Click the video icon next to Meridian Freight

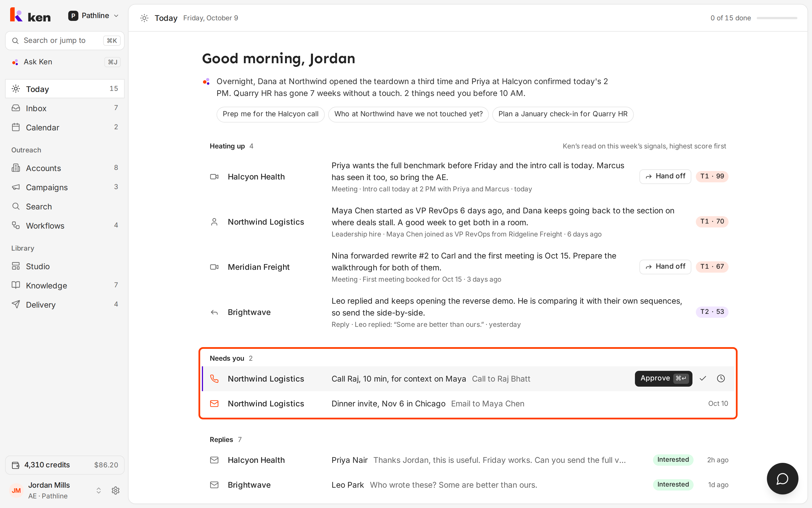click(214, 267)
